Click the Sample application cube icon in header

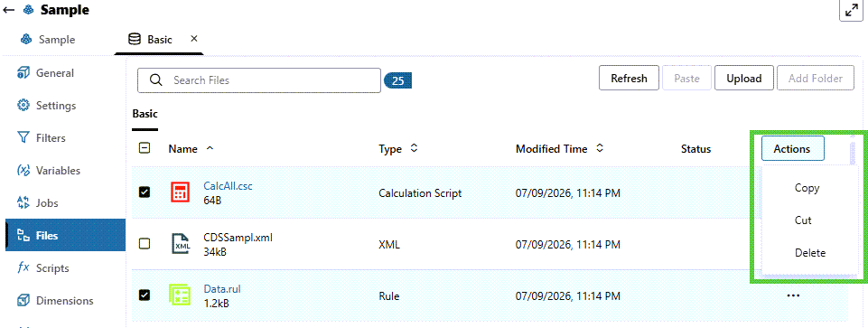point(28,10)
